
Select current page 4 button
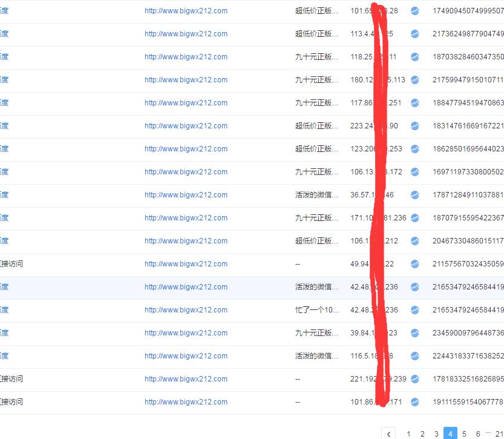tap(450, 434)
